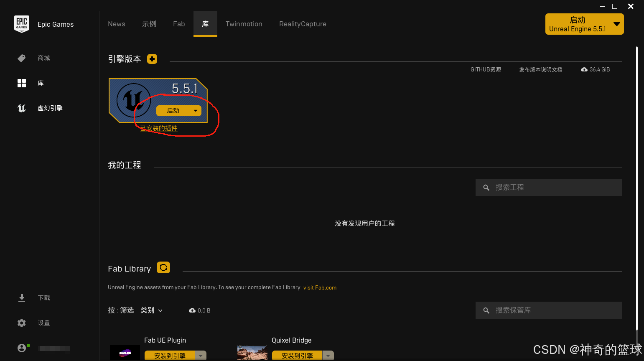
Task: Click the Fab UE Plugin title text
Action: coord(165,340)
